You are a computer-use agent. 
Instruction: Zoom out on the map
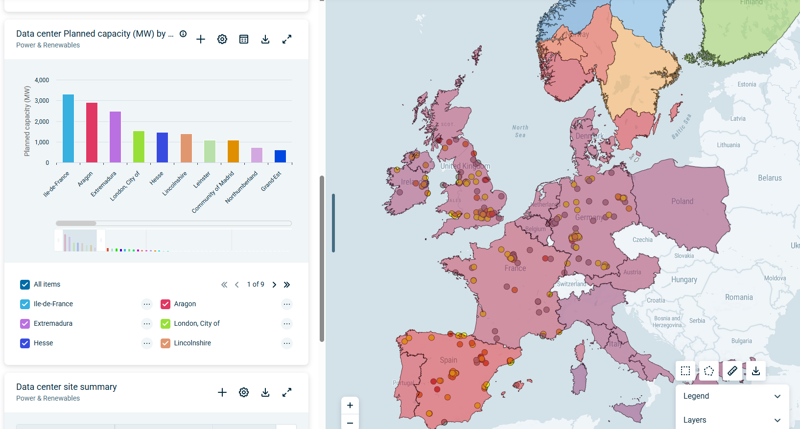click(350, 422)
